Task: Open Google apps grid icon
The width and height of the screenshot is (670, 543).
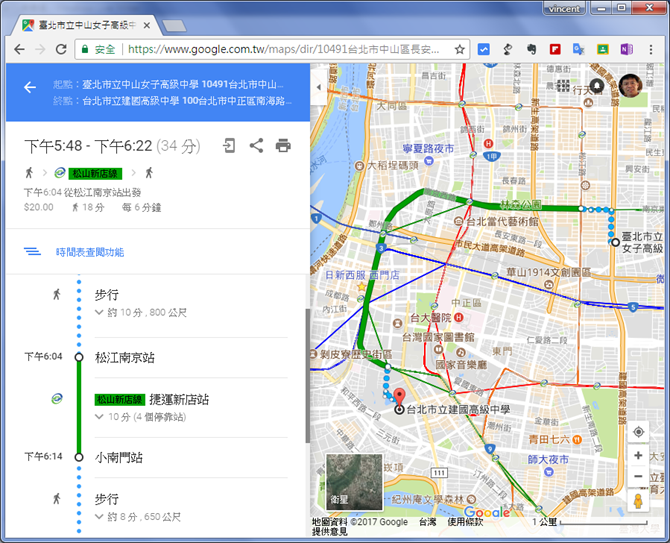Action: (564, 85)
